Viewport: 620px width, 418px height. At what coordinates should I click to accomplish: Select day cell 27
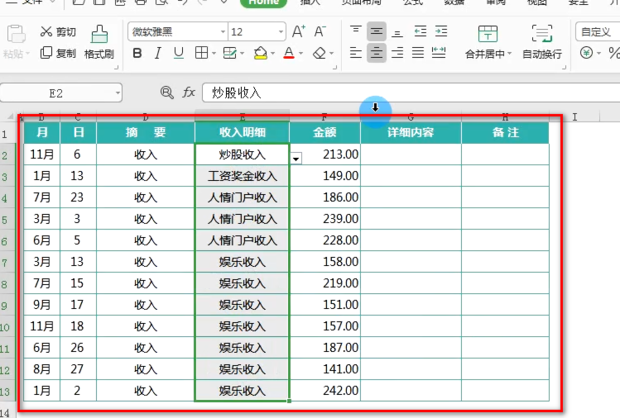[78, 369]
